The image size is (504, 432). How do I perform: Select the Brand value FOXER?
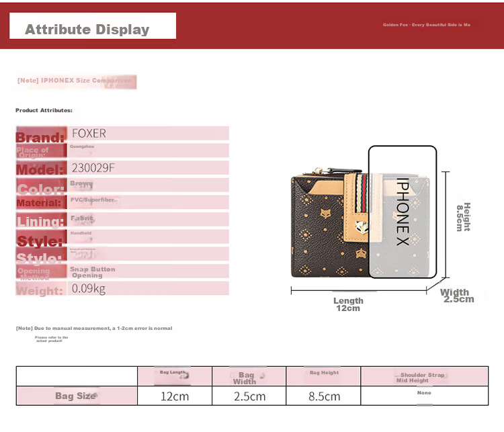pyautogui.click(x=89, y=133)
